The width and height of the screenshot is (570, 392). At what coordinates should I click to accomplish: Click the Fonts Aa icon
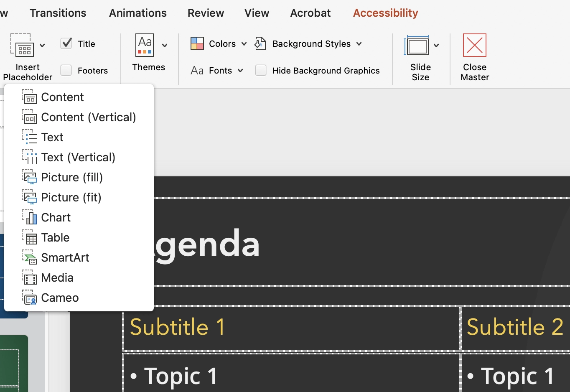(197, 70)
